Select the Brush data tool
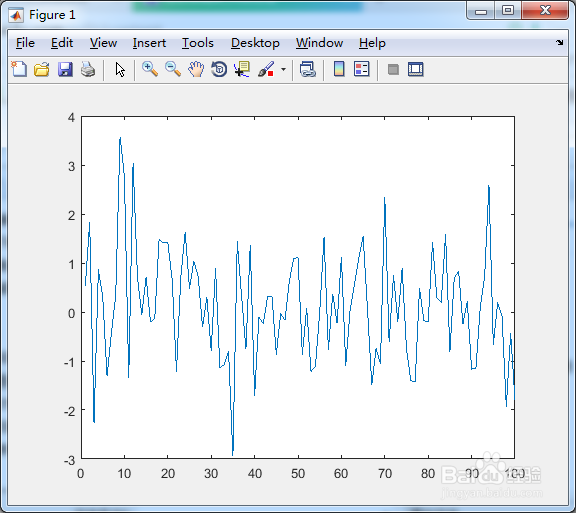 click(x=266, y=69)
